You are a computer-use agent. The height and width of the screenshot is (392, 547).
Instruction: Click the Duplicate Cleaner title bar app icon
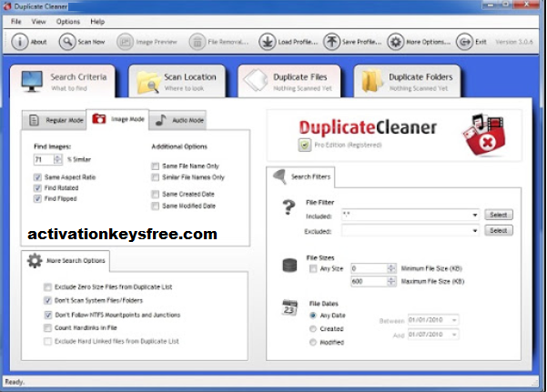7,6
